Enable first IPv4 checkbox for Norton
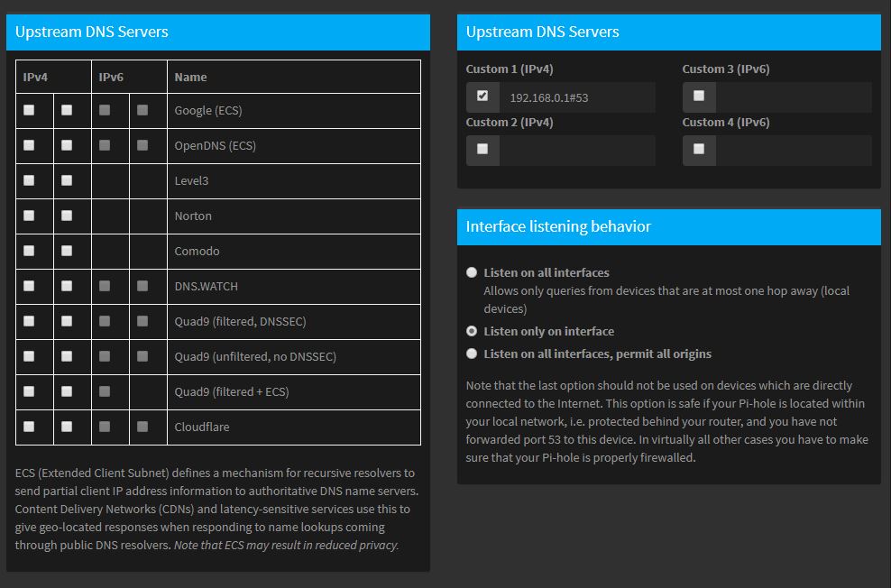This screenshot has height=588, width=891. [29, 216]
